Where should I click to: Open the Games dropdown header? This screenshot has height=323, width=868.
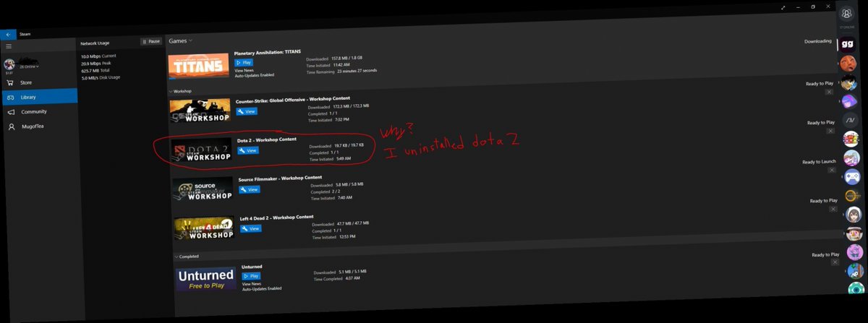click(x=181, y=41)
